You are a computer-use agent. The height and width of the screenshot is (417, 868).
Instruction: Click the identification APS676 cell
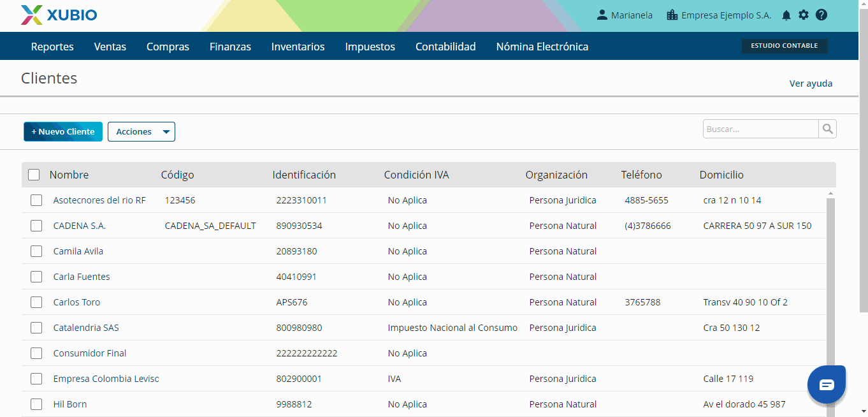292,302
